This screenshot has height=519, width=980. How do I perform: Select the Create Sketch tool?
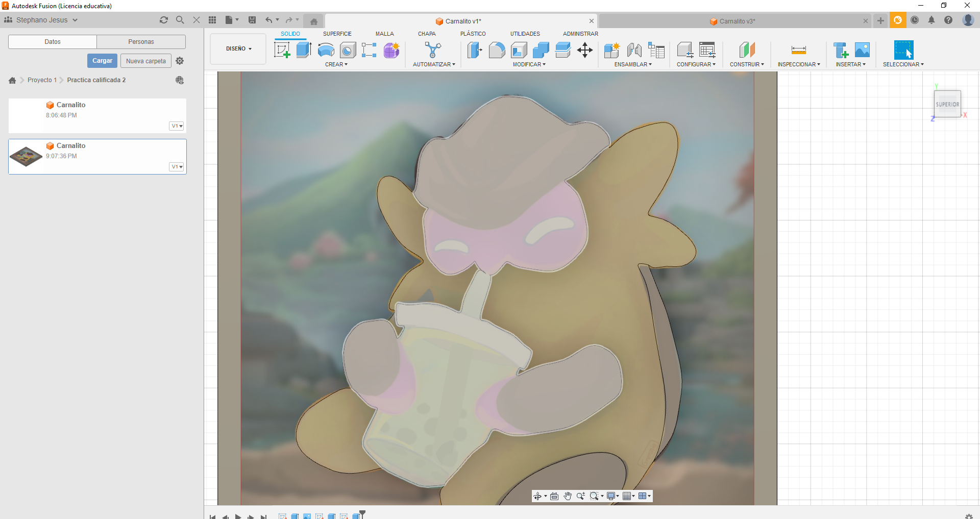point(282,50)
